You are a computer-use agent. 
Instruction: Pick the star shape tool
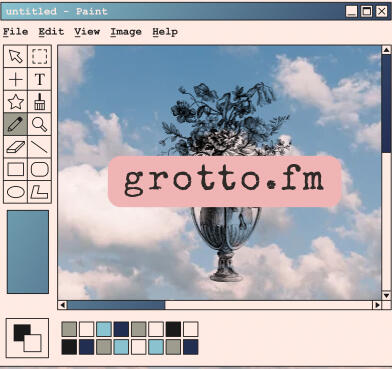tap(16, 102)
